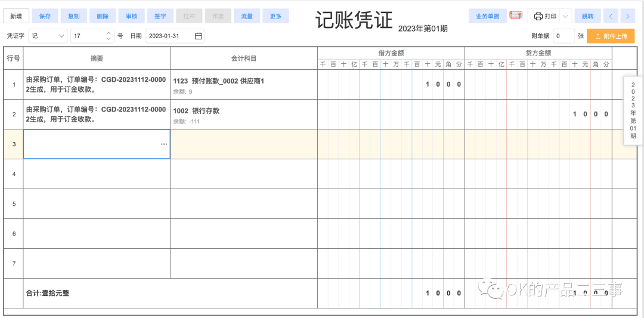Click the 保存 button
The height and width of the screenshot is (318, 644).
click(x=45, y=17)
